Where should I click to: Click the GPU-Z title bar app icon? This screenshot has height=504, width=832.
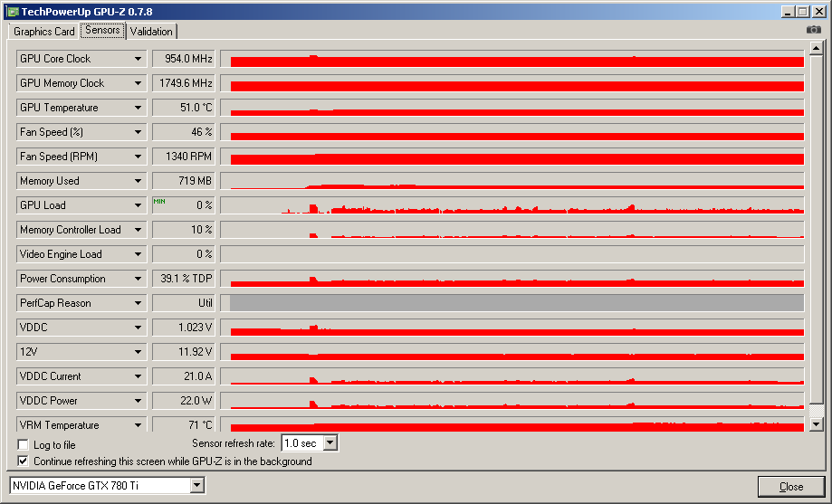click(x=14, y=11)
